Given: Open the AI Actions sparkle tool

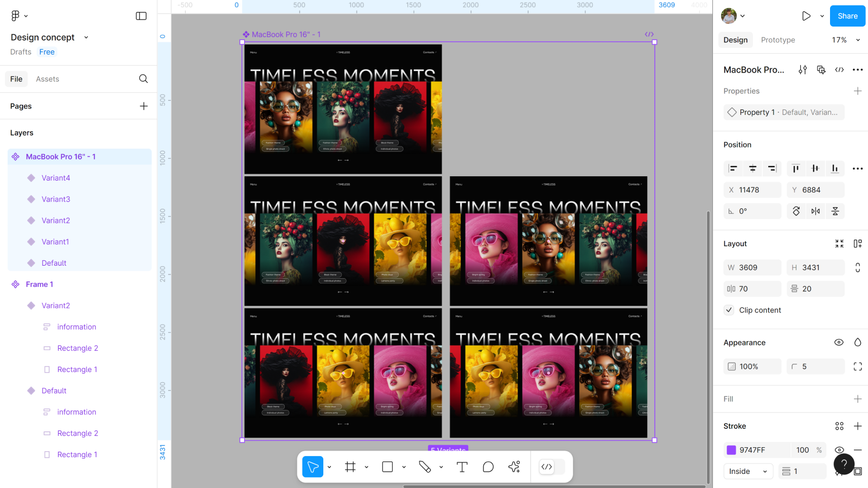Looking at the screenshot, I should coord(514,467).
